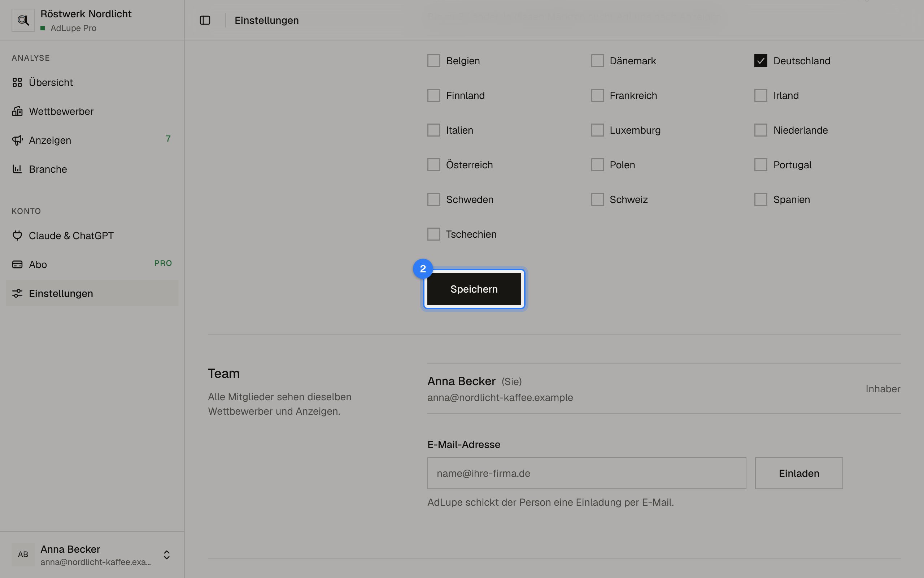Click the Einstellungen sliders icon
924x578 pixels.
point(17,293)
